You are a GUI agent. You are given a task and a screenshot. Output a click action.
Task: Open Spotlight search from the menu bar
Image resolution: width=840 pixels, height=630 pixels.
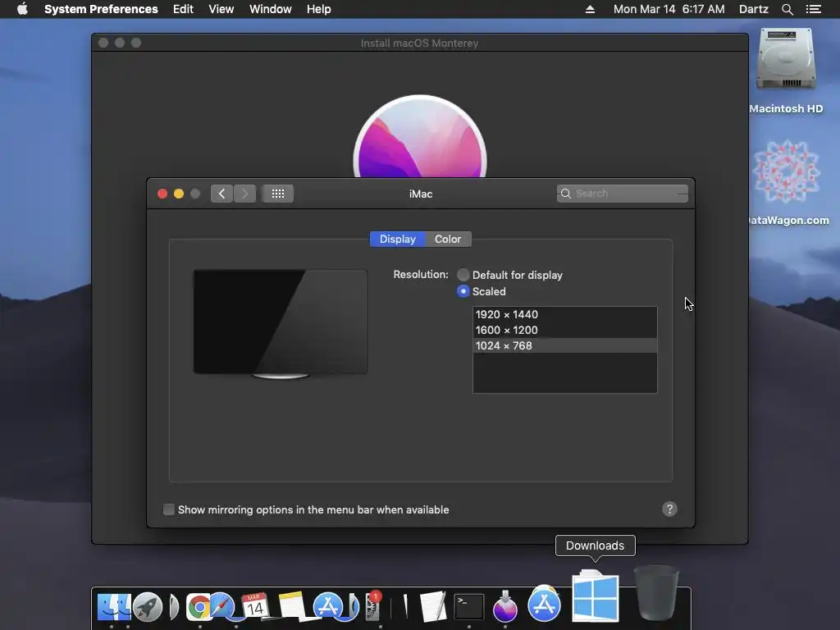click(787, 9)
